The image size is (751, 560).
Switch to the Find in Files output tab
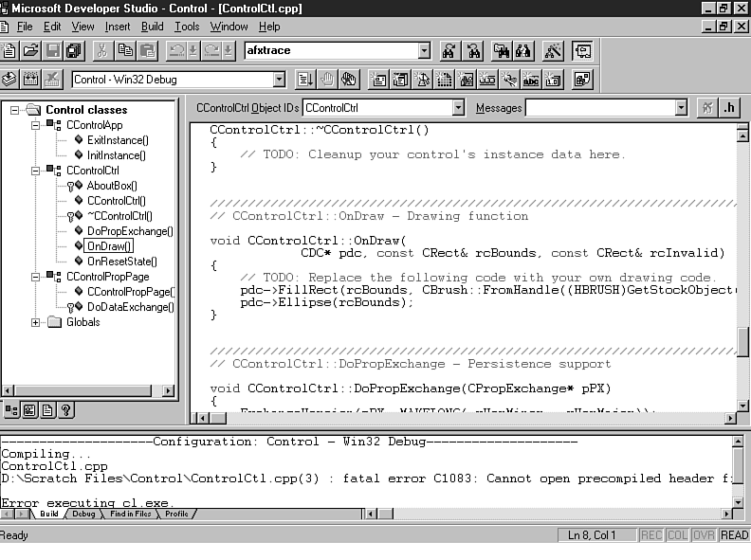pyautogui.click(x=130, y=515)
